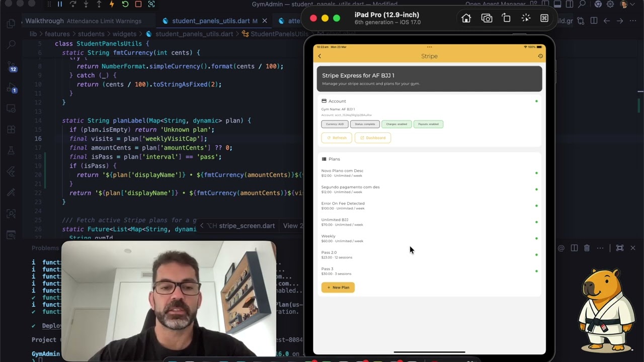
Task: Open the VS Code settings gear in the title bar
Action: (x=610, y=4)
